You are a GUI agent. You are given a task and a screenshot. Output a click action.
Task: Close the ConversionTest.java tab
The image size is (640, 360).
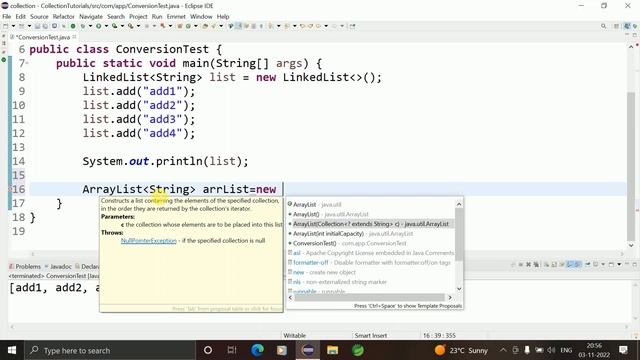point(74,36)
